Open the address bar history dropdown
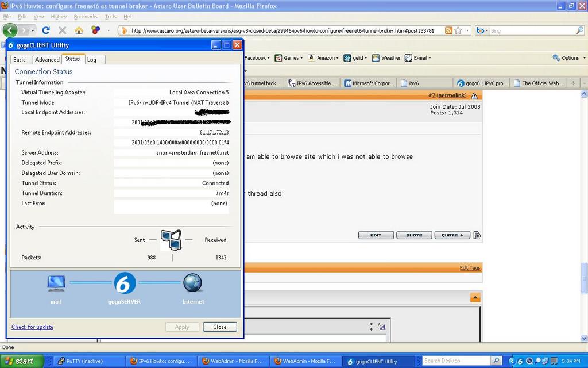 [x=467, y=31]
